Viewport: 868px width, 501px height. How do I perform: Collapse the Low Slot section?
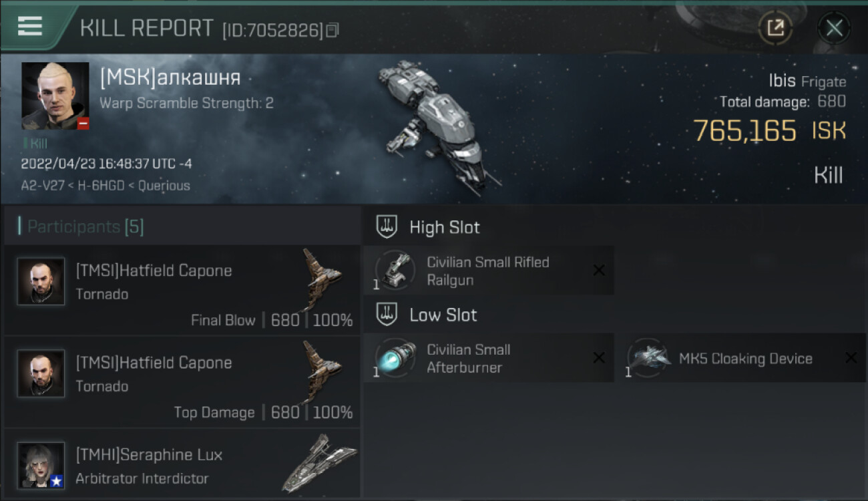[427, 315]
